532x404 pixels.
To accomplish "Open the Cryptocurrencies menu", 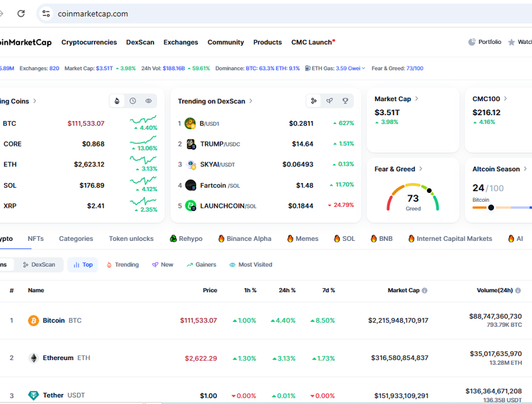I will click(x=89, y=42).
